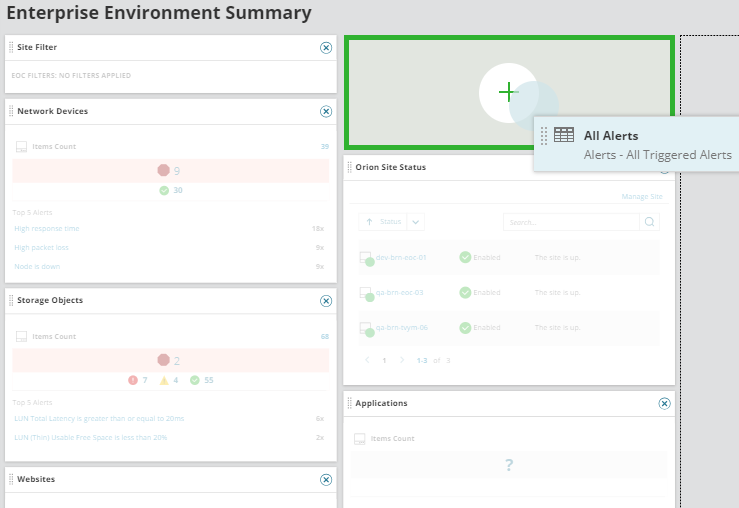Click the search magnifier icon in Orion Site Status

pyautogui.click(x=649, y=222)
